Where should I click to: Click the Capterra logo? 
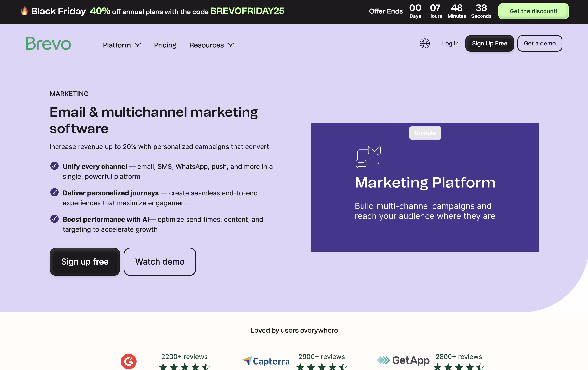click(x=266, y=361)
